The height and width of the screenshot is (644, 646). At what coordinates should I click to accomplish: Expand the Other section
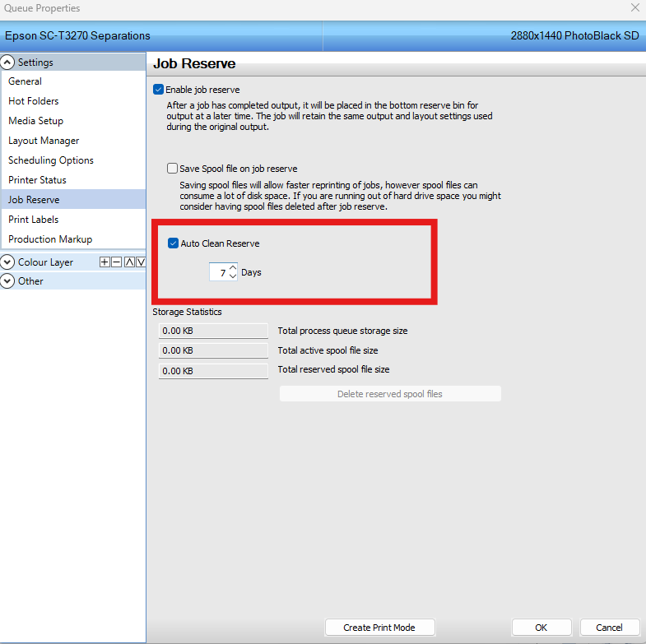pyautogui.click(x=7, y=280)
